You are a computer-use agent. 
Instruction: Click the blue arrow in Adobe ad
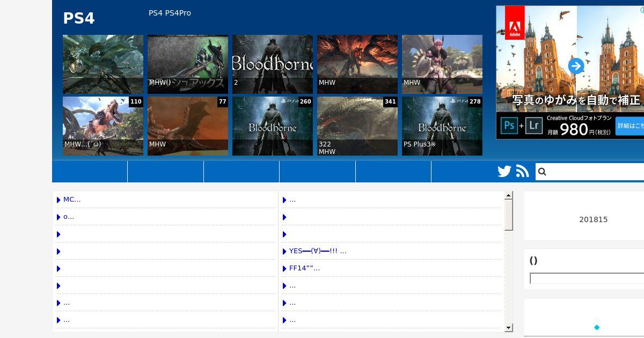point(576,67)
